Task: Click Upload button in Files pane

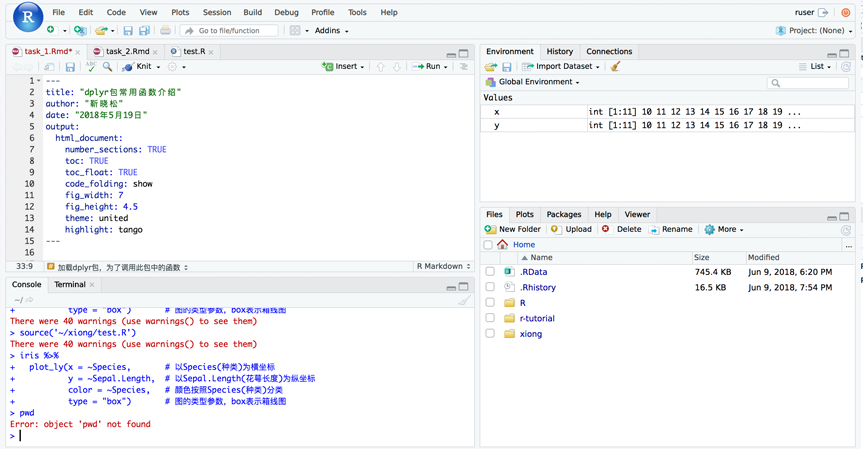Action: tap(571, 229)
